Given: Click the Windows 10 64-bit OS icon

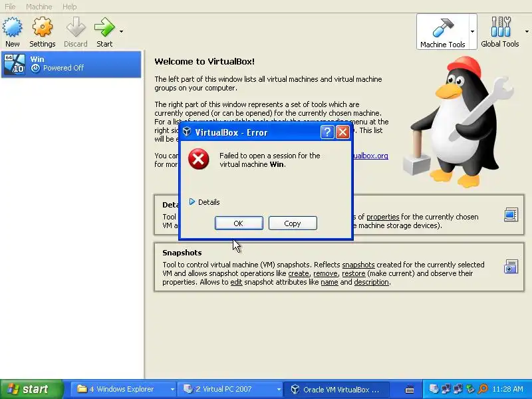Looking at the screenshot, I should pyautogui.click(x=15, y=64).
